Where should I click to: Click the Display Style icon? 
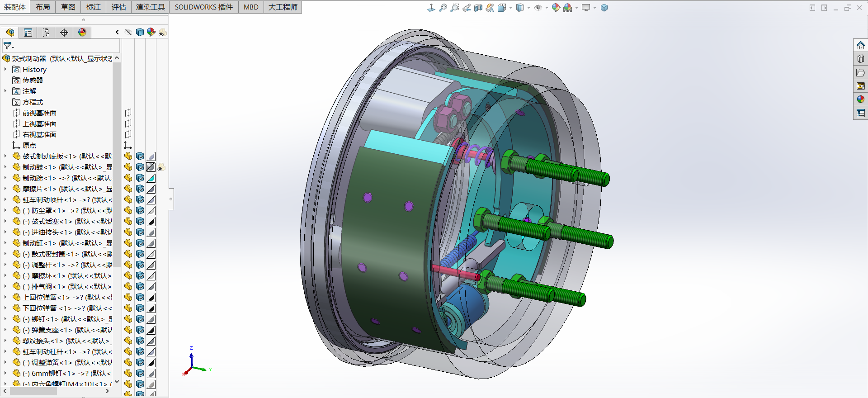pyautogui.click(x=520, y=8)
